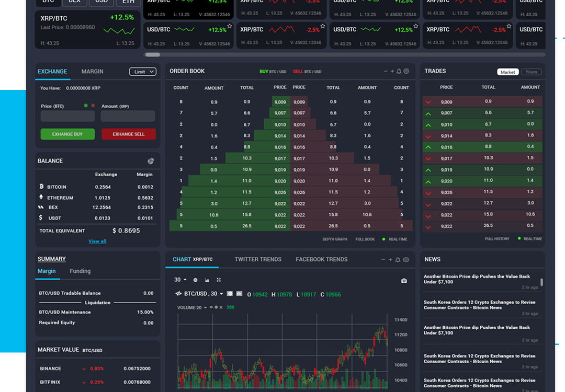Image resolution: width=565 pixels, height=392 pixels.
Task: Open the Chart panel settings gear
Action: (x=406, y=260)
